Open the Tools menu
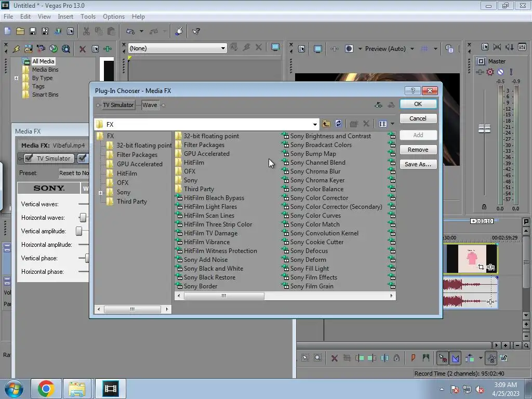Viewport: 532px width, 399px height. tap(88, 16)
